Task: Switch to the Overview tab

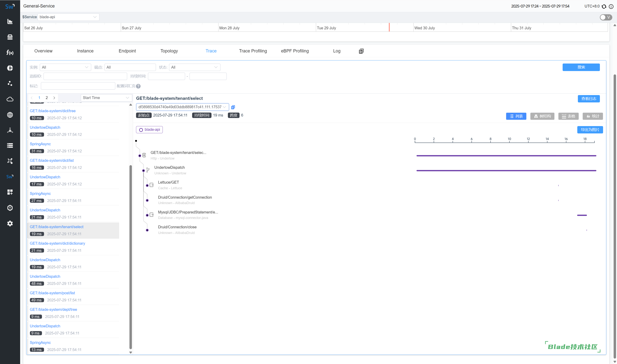Action: click(x=43, y=51)
